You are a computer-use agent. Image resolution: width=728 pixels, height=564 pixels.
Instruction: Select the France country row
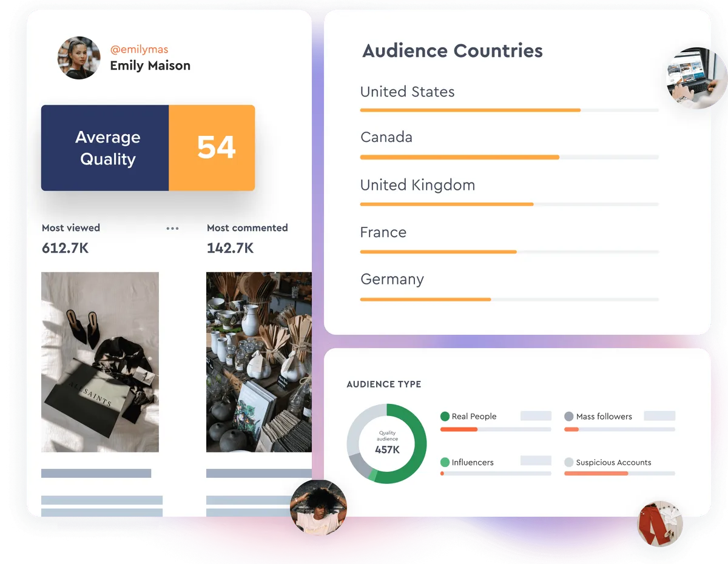[x=509, y=240]
